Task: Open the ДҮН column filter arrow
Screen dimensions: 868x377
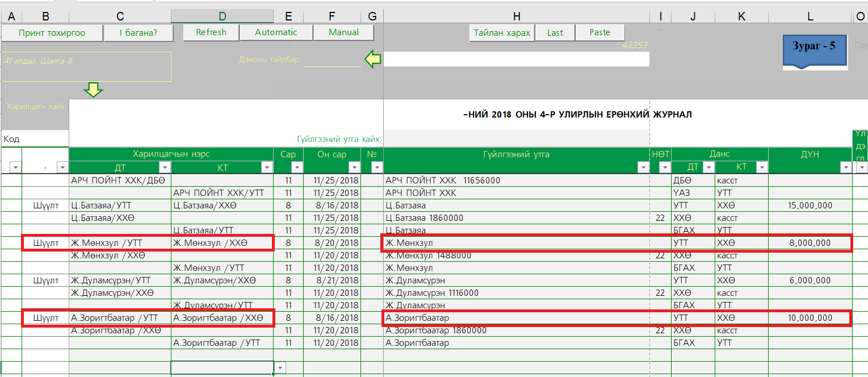Action: pyautogui.click(x=845, y=167)
